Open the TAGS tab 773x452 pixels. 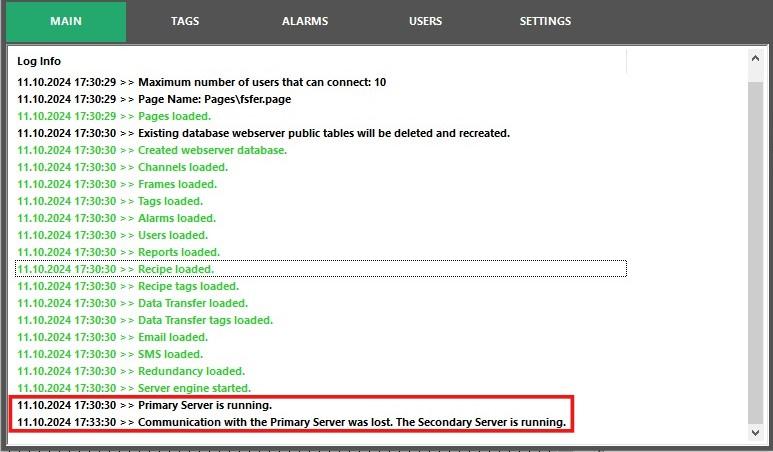[x=185, y=21]
